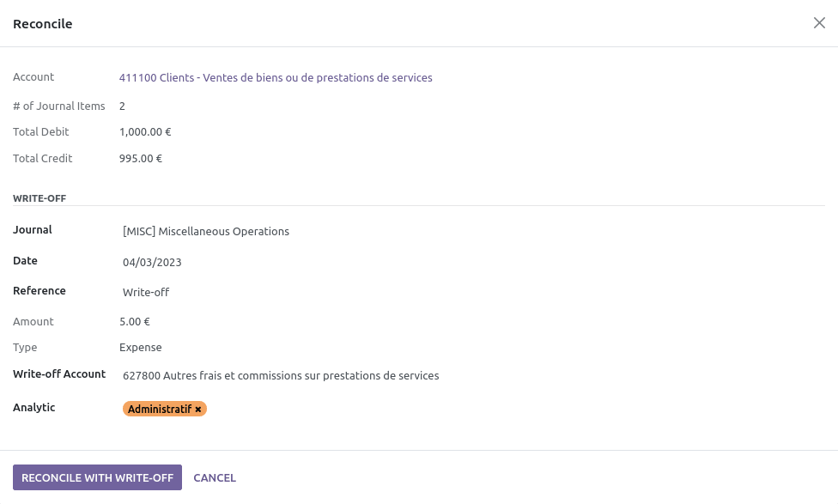
Task: Select the Total Debit value 1,000.00 €
Action: (145, 132)
